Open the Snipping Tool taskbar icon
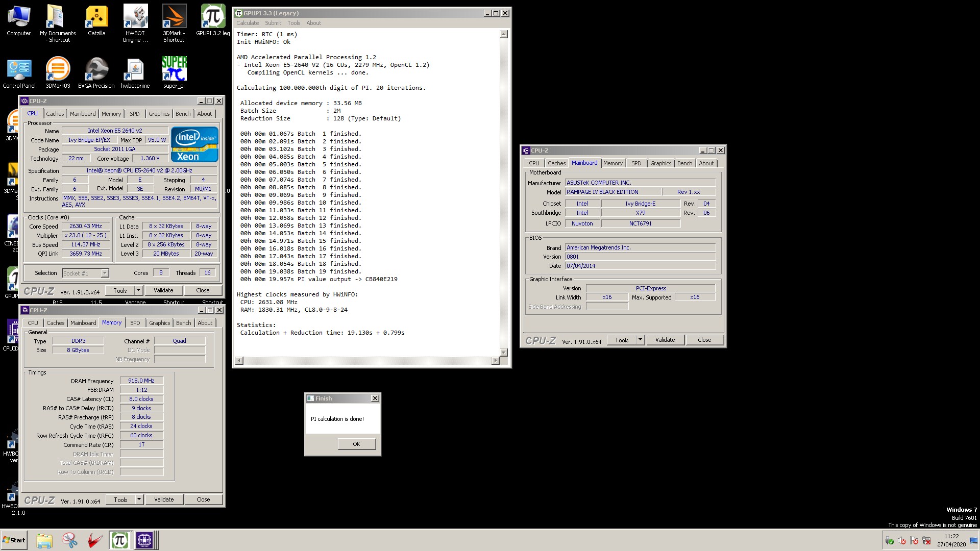The height and width of the screenshot is (551, 980). 69,540
